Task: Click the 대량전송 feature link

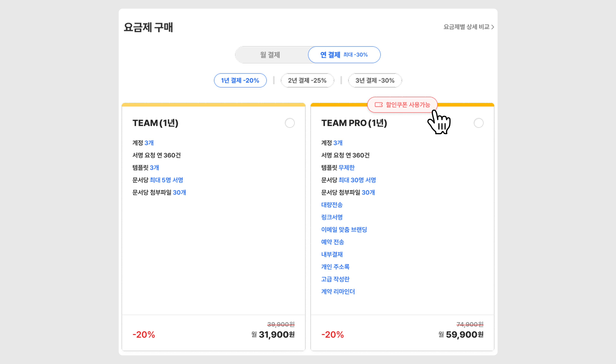Action: coord(332,205)
